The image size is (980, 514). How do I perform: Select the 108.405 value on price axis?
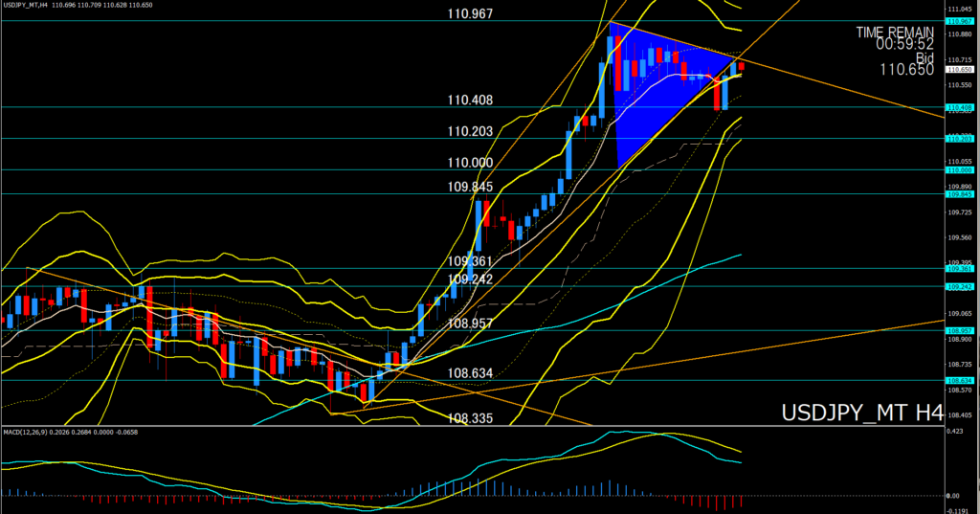click(x=960, y=414)
